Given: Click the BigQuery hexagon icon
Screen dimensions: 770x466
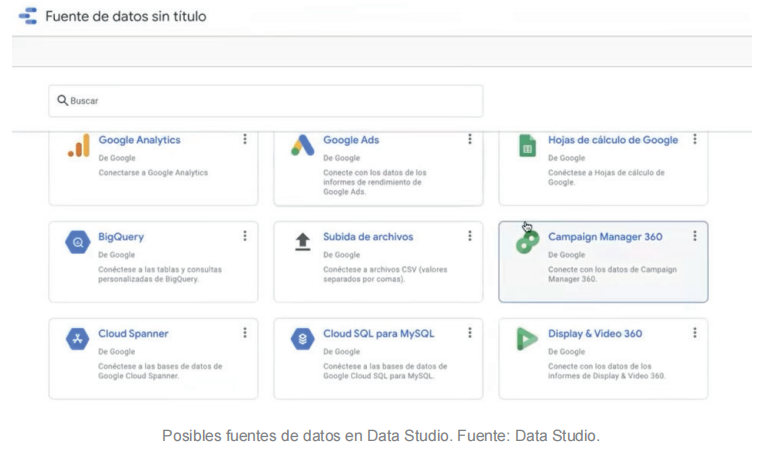Looking at the screenshot, I should (78, 242).
